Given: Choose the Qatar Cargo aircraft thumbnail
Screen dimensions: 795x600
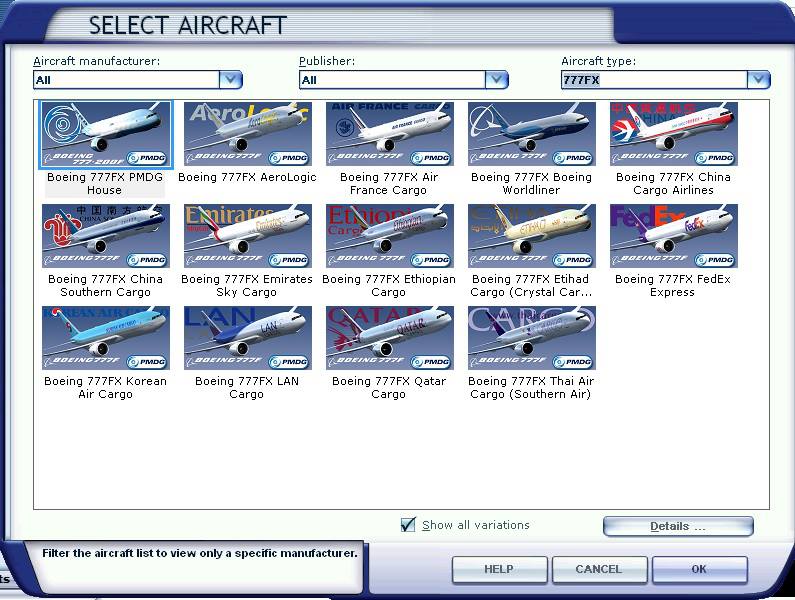Looking at the screenshot, I should coord(390,338).
